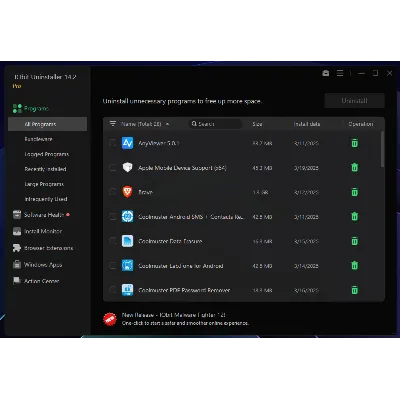
Task: Tick the Apple Mobile Device Support checkbox
Action: (113, 167)
